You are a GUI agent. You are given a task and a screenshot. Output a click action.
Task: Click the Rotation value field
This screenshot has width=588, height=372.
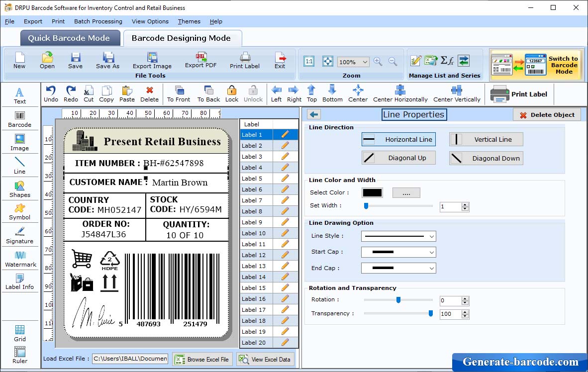pos(451,301)
